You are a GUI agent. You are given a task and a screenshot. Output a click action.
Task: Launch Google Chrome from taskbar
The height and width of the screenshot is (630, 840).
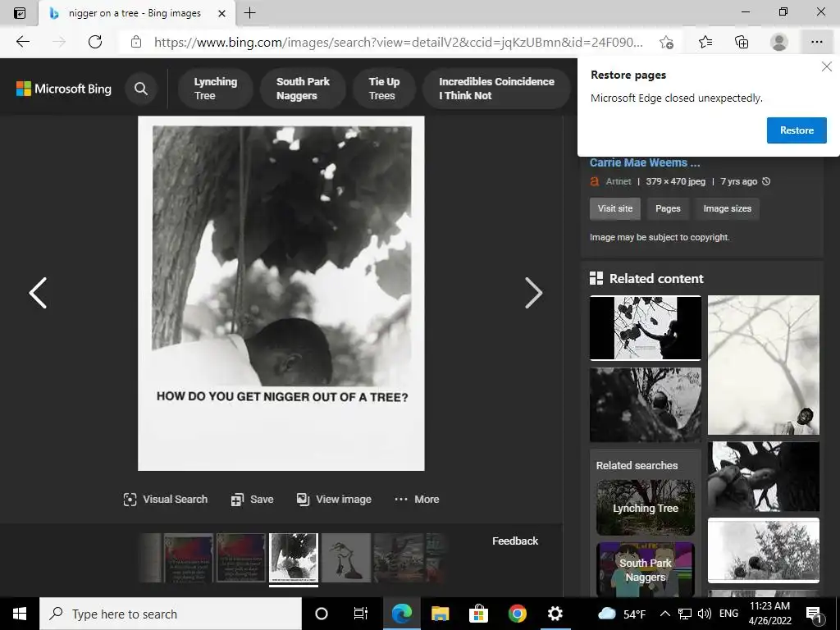pos(517,614)
